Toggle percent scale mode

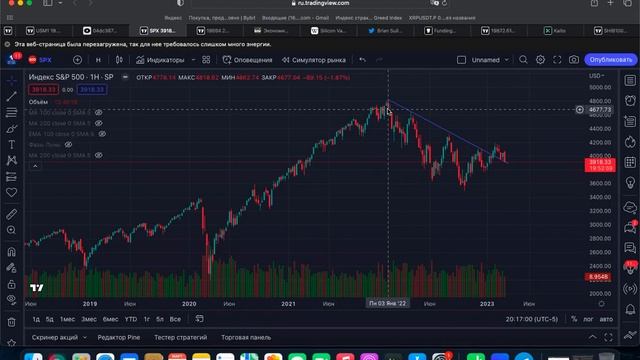574,319
